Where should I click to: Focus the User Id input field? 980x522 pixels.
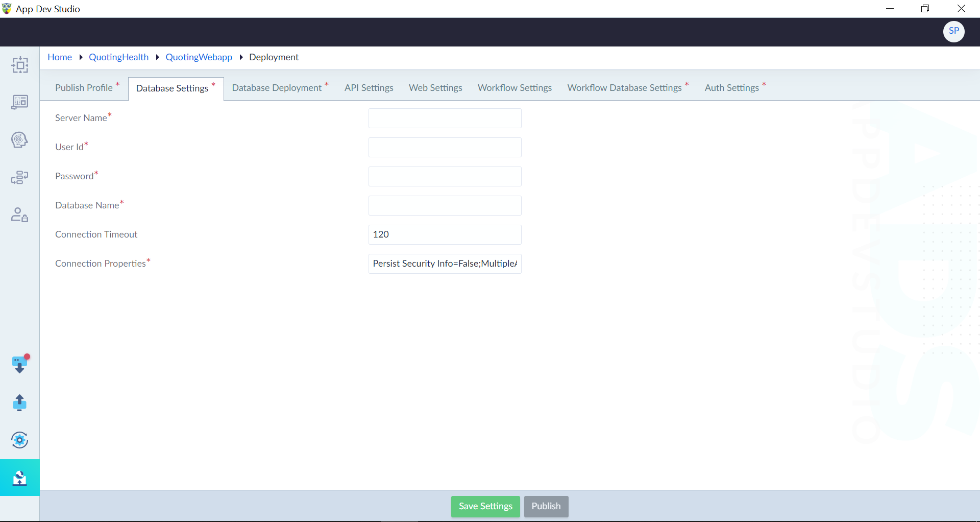coord(445,147)
